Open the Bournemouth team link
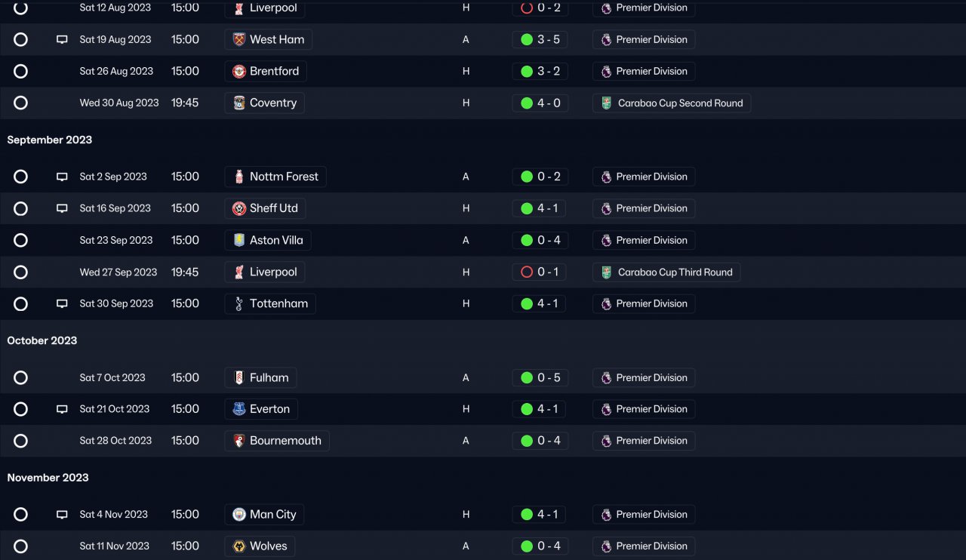Viewport: 966px width, 560px height. tap(285, 441)
